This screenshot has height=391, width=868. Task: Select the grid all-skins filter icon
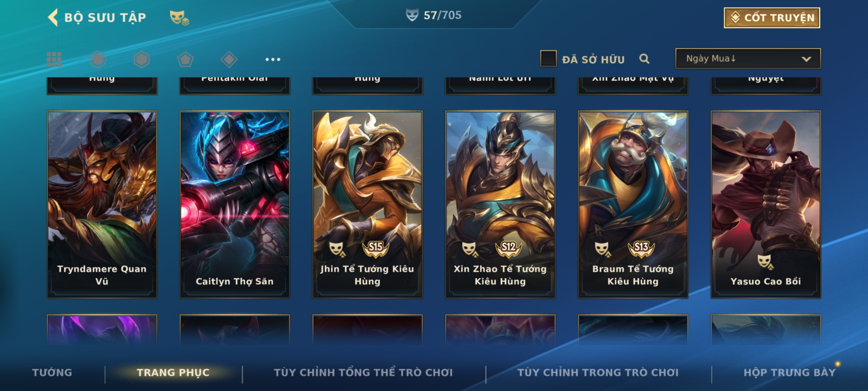pos(54,59)
